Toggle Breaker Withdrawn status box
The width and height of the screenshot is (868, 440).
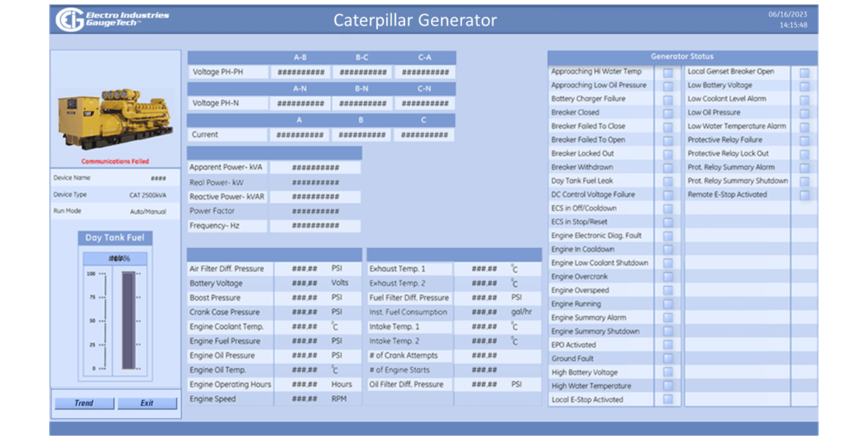pyautogui.click(x=668, y=168)
